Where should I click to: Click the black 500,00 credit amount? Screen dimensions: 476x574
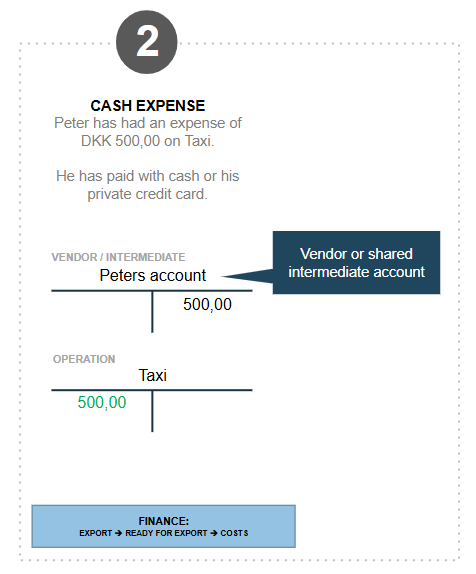click(x=207, y=304)
